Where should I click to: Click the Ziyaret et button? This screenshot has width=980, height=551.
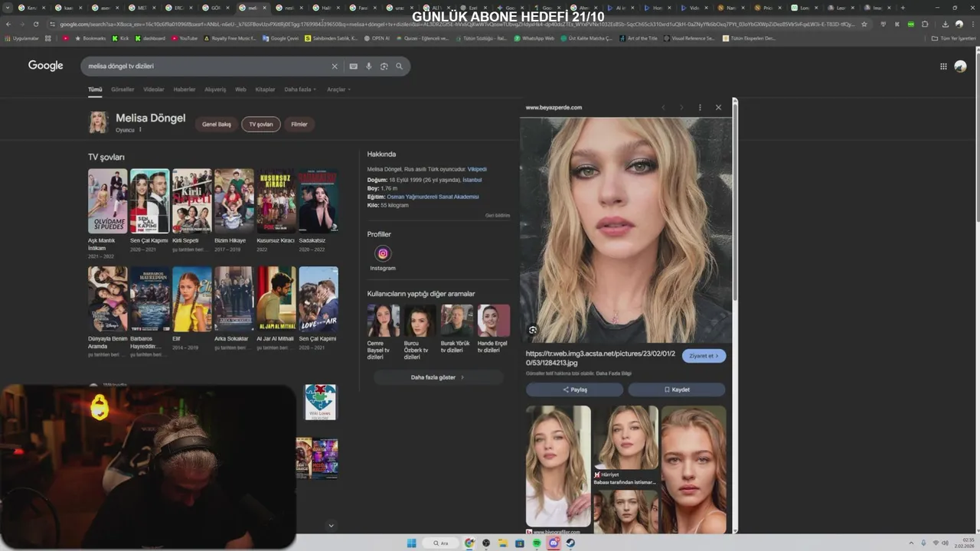pos(704,356)
